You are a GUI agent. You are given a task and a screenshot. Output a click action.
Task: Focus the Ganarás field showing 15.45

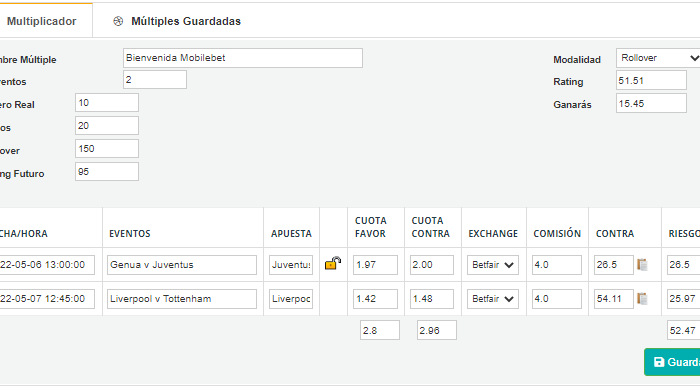[651, 103]
